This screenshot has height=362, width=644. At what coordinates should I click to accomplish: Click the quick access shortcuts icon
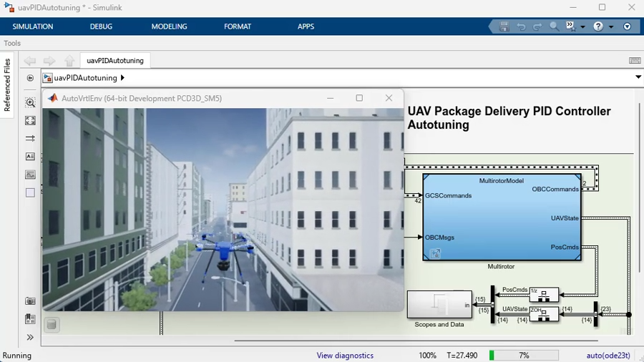coord(571,26)
